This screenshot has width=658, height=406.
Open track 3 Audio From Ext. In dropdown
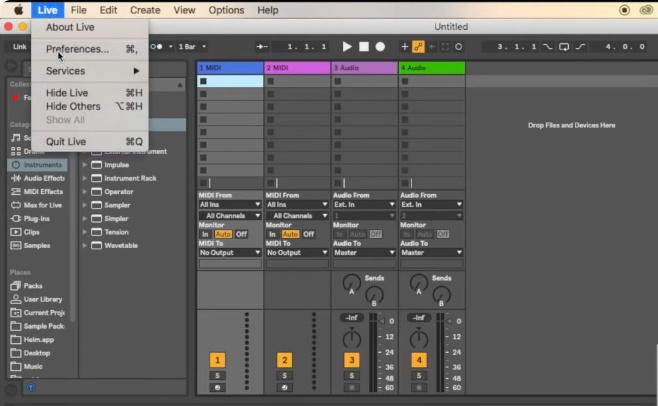364,204
